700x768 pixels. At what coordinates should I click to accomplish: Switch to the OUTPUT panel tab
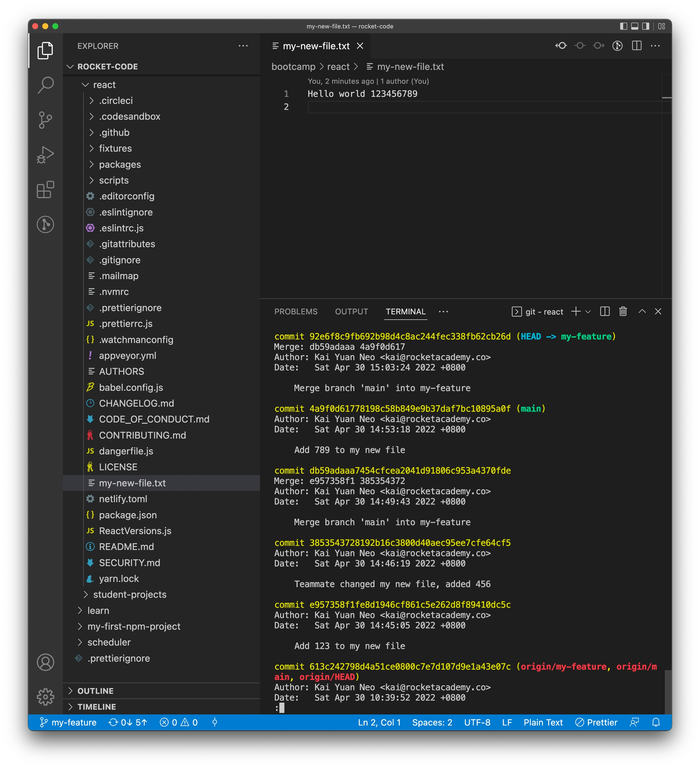click(352, 312)
